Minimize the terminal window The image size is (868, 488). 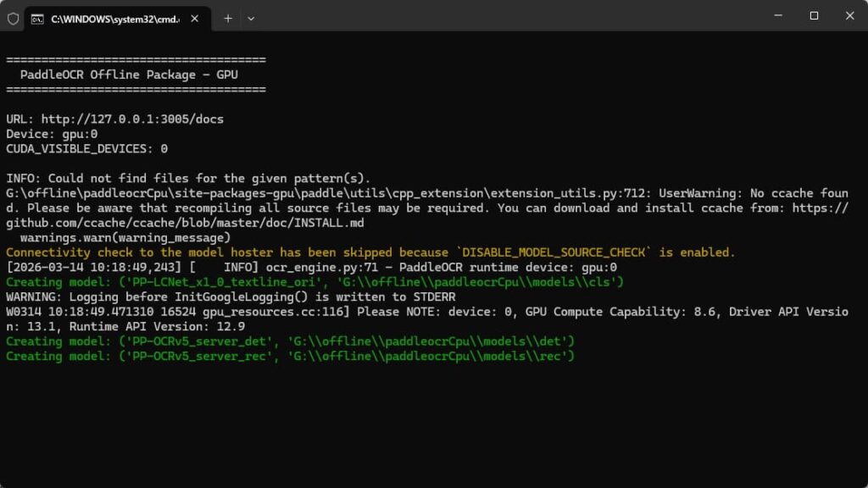coord(776,15)
